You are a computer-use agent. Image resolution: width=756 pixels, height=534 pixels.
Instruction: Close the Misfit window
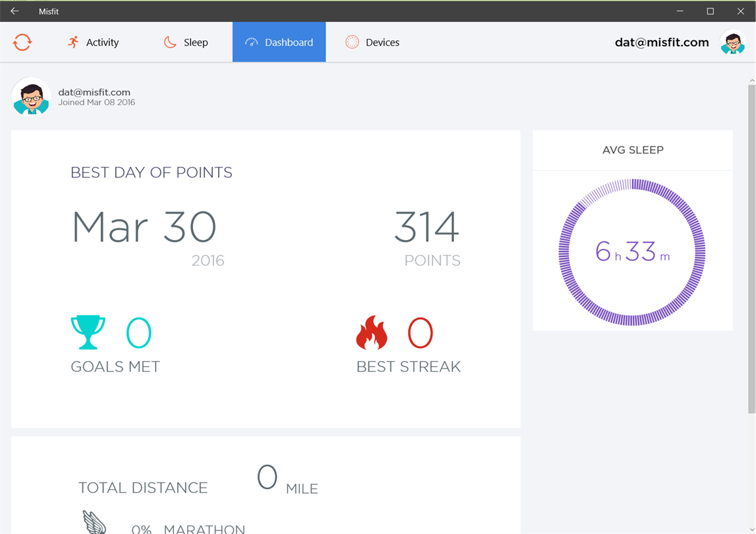[741, 11]
